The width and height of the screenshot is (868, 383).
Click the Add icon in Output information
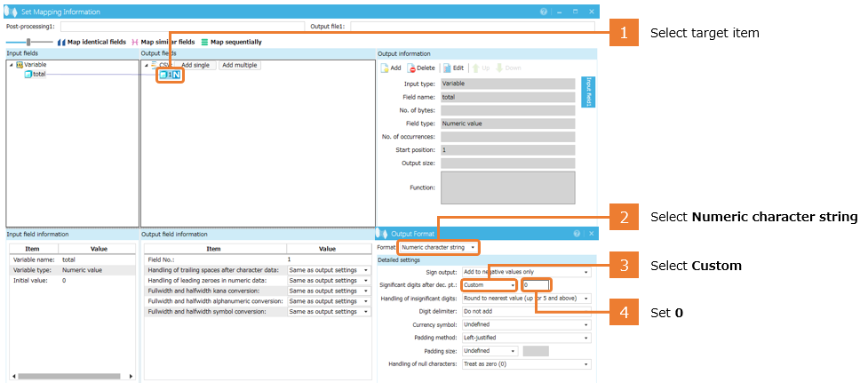385,68
